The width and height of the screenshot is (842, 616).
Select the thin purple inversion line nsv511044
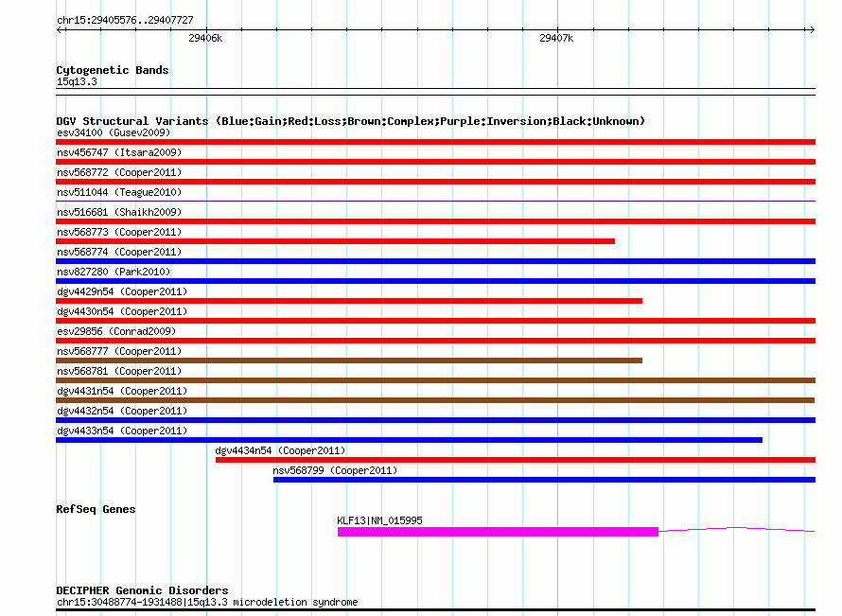click(x=435, y=202)
